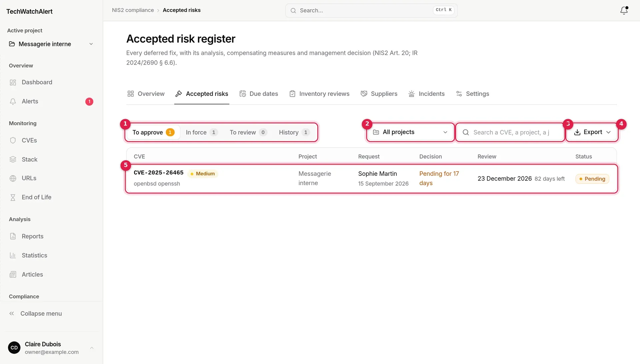Click the Medium severity badge
This screenshot has height=364, width=640.
[x=203, y=174]
